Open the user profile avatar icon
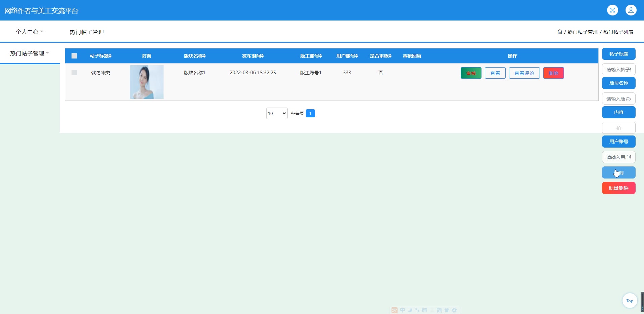Image resolution: width=644 pixels, height=314 pixels. point(631,10)
